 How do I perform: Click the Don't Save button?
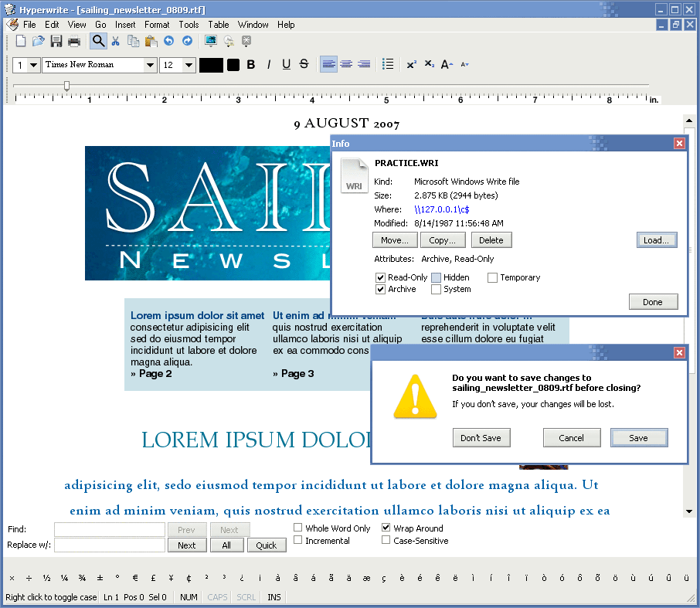point(481,438)
